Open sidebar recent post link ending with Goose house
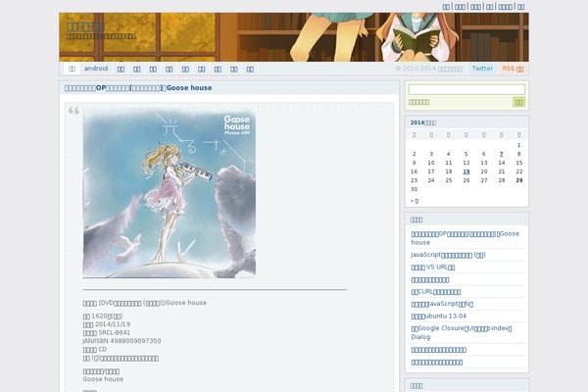The height and width of the screenshot is (392, 588). coord(465,238)
